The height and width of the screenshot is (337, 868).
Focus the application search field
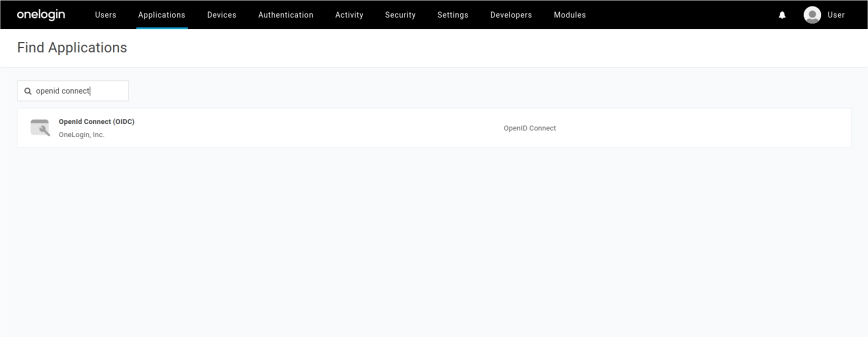[x=79, y=91]
